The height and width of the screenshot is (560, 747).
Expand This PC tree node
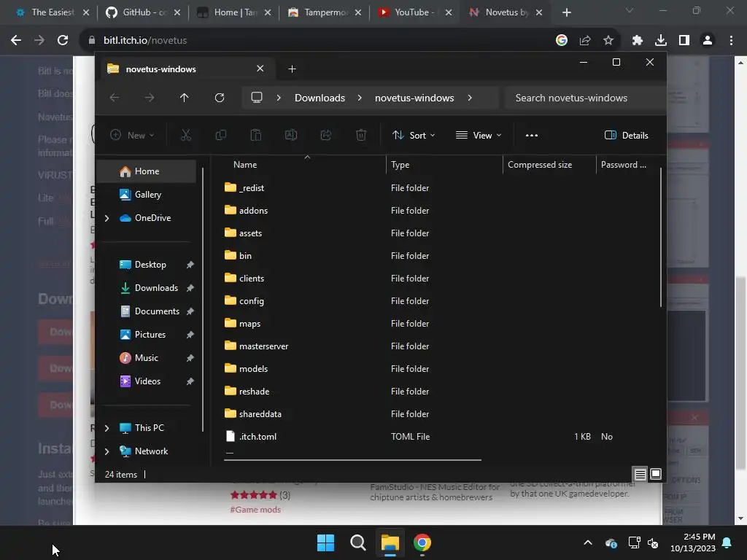pyautogui.click(x=107, y=428)
